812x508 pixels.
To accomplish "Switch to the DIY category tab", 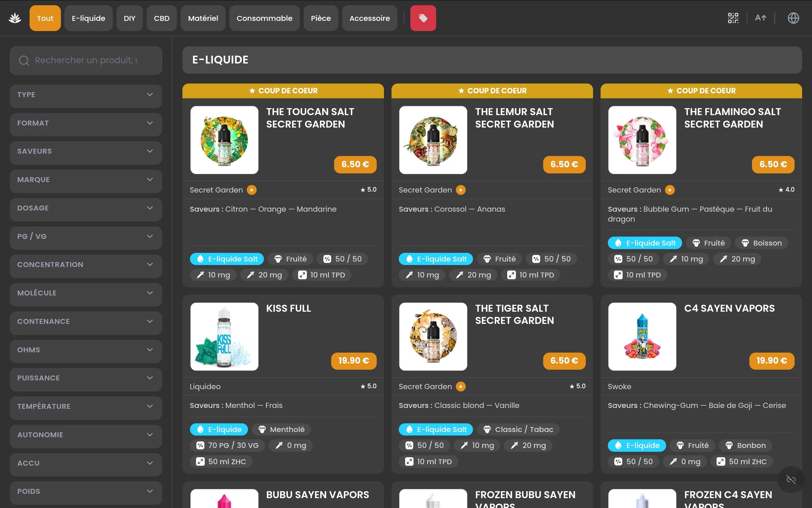I will 129,18.
